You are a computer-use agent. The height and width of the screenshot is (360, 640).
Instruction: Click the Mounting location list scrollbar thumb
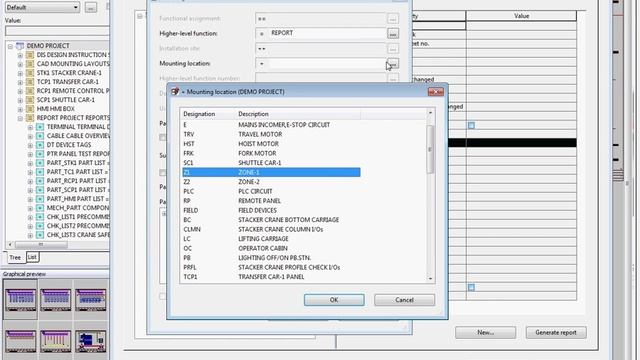pyautogui.click(x=430, y=149)
